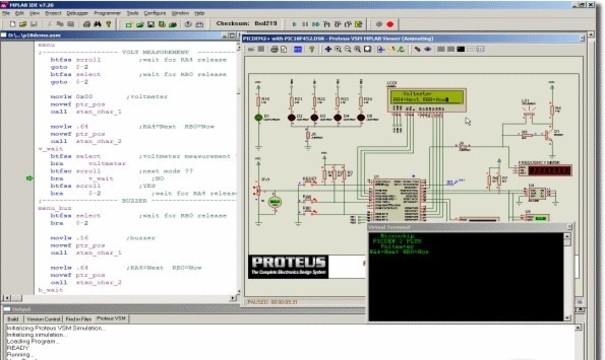Open the Configure menu

pyautogui.click(x=155, y=13)
